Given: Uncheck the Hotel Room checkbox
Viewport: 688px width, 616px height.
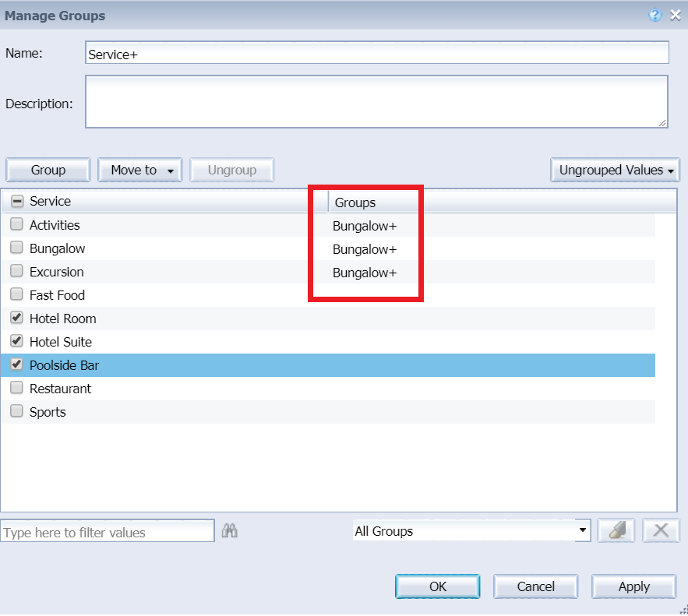Looking at the screenshot, I should [16, 319].
